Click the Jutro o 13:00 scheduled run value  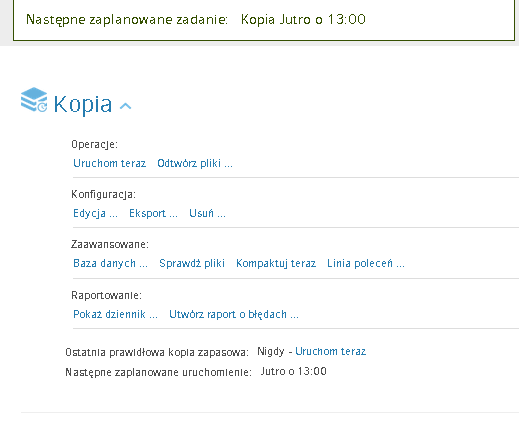[x=294, y=371]
